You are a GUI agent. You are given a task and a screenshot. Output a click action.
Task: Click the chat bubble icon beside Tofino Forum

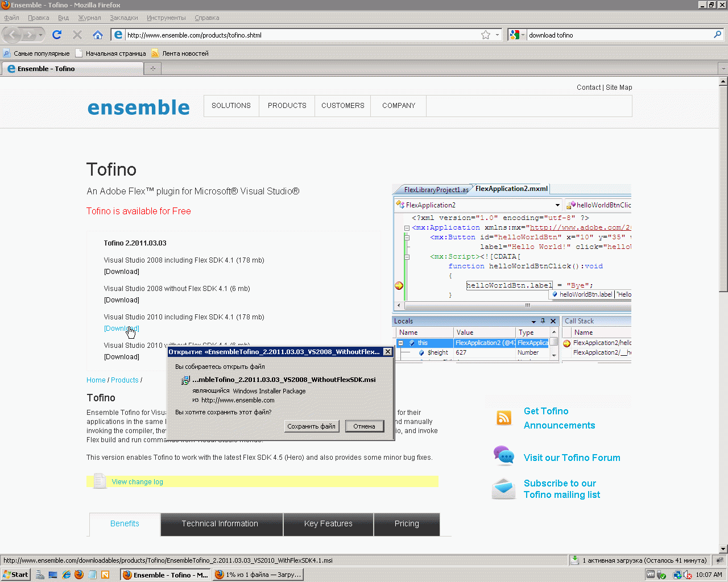(x=504, y=455)
